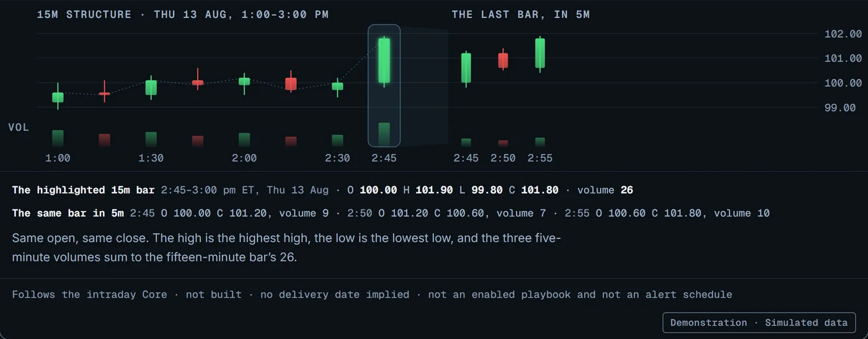Click the 2:50 time axis label
Viewport: 868px width, 339px height.
pyautogui.click(x=503, y=158)
